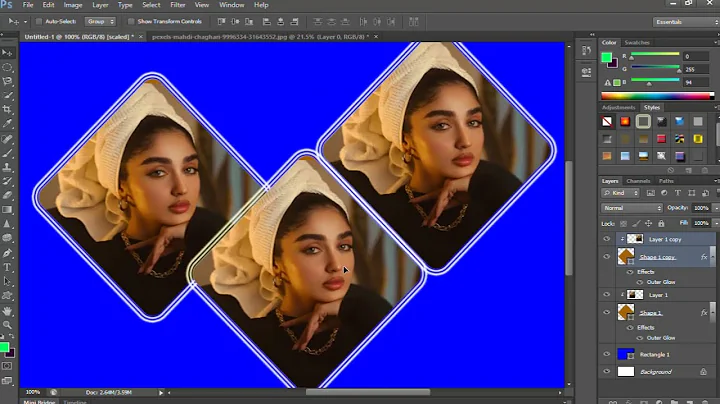The image size is (720, 404).
Task: Select the Zoom tool
Action: pyautogui.click(x=7, y=325)
